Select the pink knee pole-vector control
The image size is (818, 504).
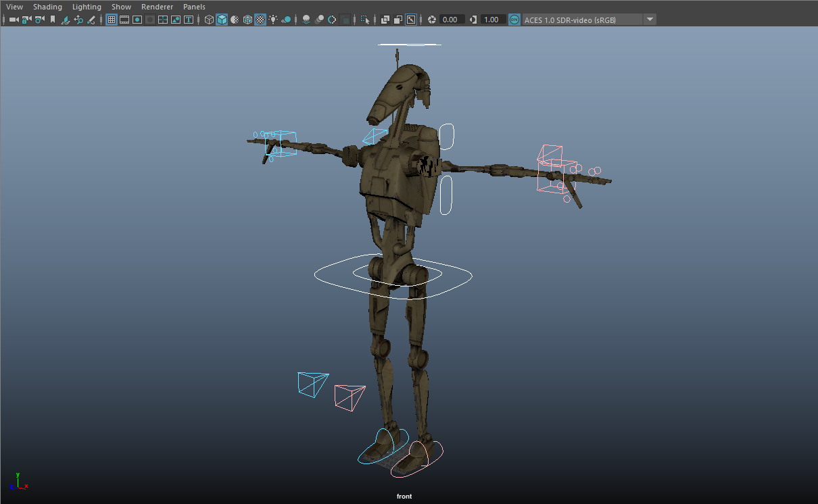tap(349, 397)
